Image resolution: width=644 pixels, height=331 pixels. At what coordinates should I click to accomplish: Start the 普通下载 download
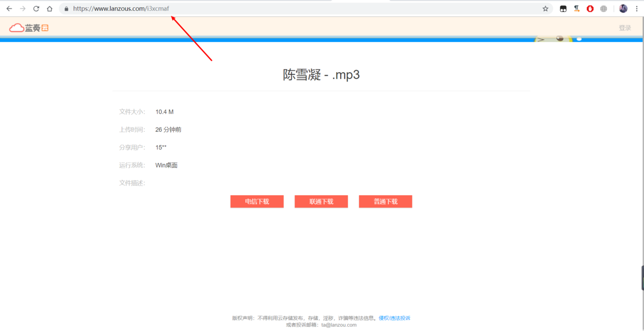(385, 201)
